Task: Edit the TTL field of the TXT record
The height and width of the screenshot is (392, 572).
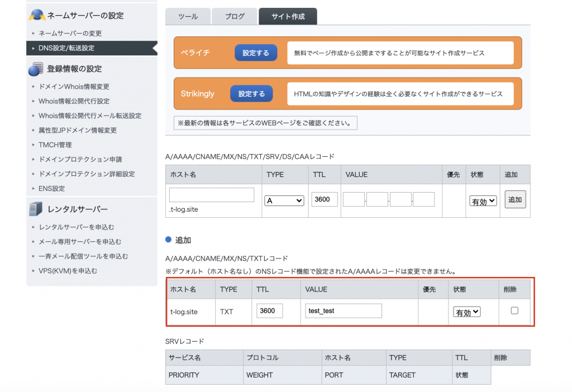Action: pos(270,310)
